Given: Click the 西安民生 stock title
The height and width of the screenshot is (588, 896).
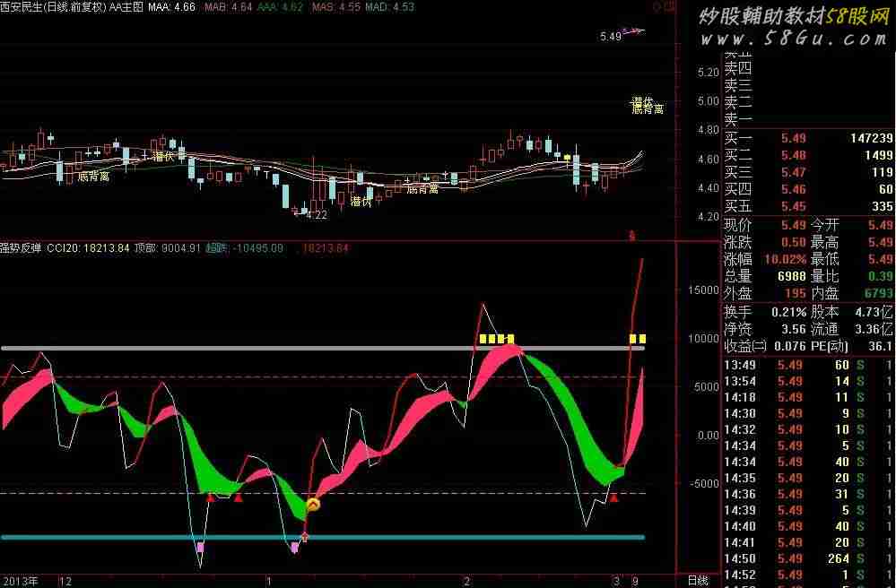Looking at the screenshot, I should click(x=23, y=7).
